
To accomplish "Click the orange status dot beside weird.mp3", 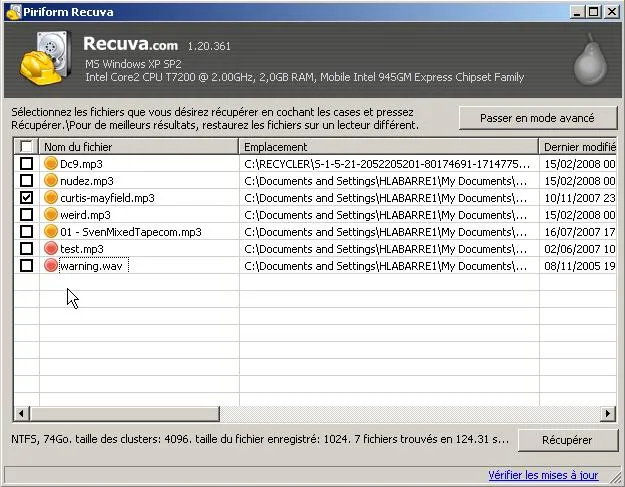I will [x=51, y=215].
